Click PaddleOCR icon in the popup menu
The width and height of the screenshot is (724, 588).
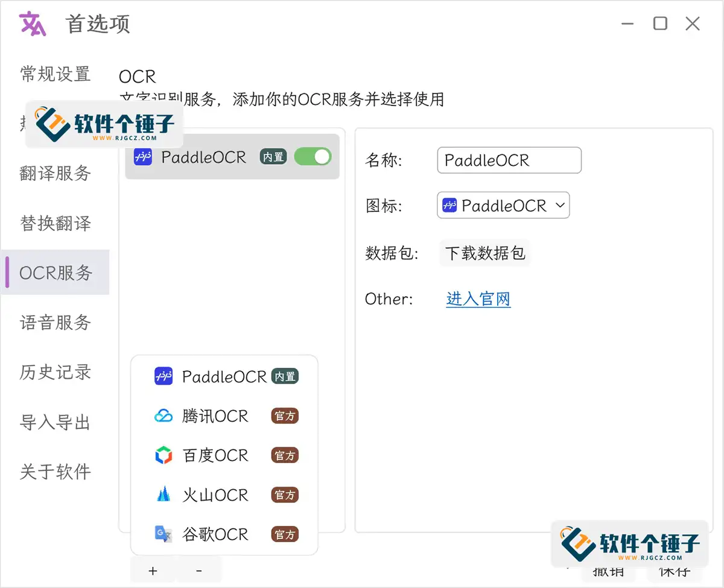(x=164, y=376)
